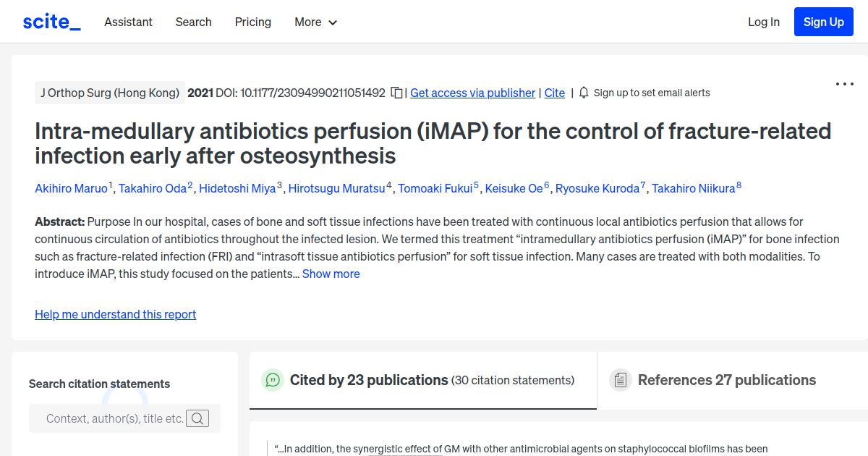This screenshot has height=456, width=868.
Task: Copy the DOI using the copy icon
Action: point(396,93)
